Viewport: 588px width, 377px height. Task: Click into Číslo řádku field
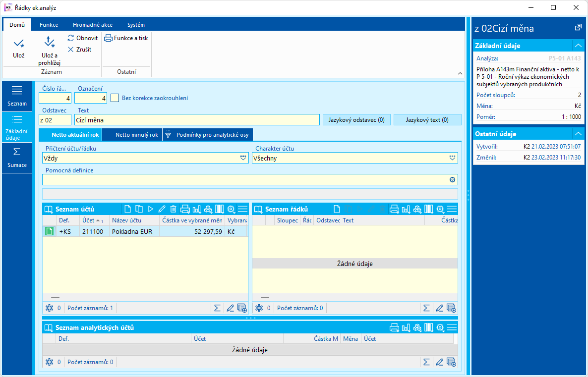(55, 98)
